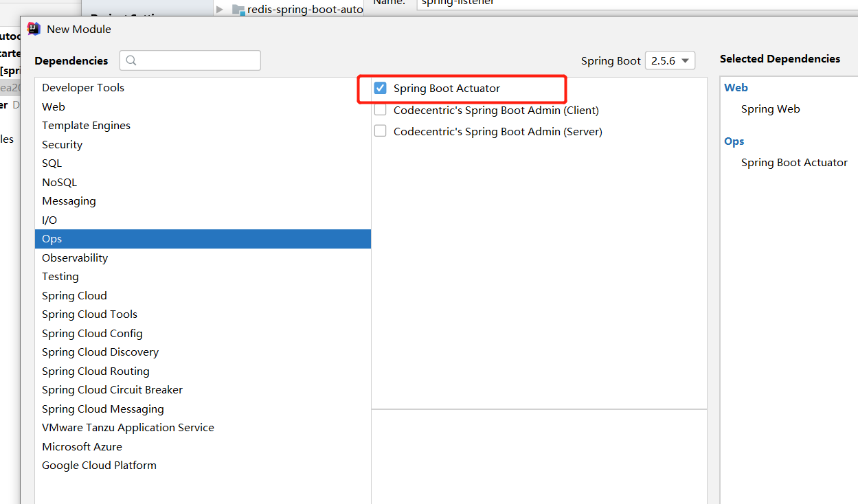Select the Spring Cloud Tools category
Screen dimensions: 858x504
(x=203, y=314)
